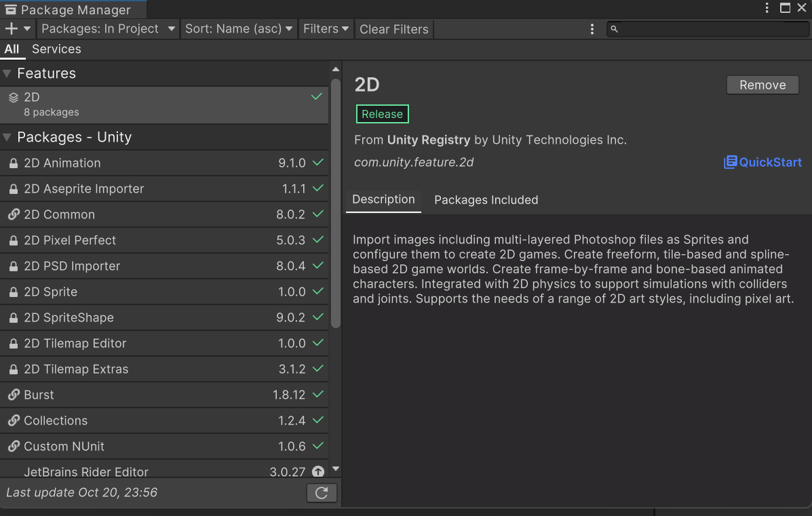Click lock icon beside 2D PSD Importer

(14, 266)
